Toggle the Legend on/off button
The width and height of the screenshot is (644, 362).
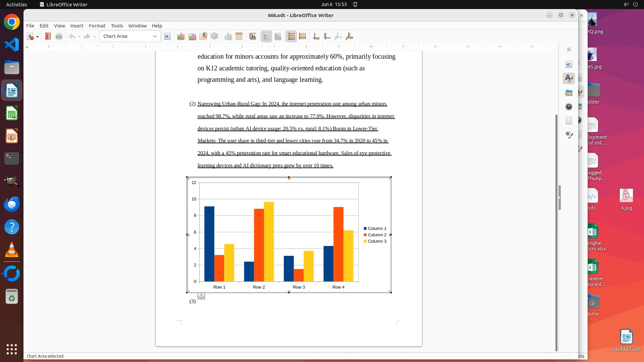click(267, 37)
